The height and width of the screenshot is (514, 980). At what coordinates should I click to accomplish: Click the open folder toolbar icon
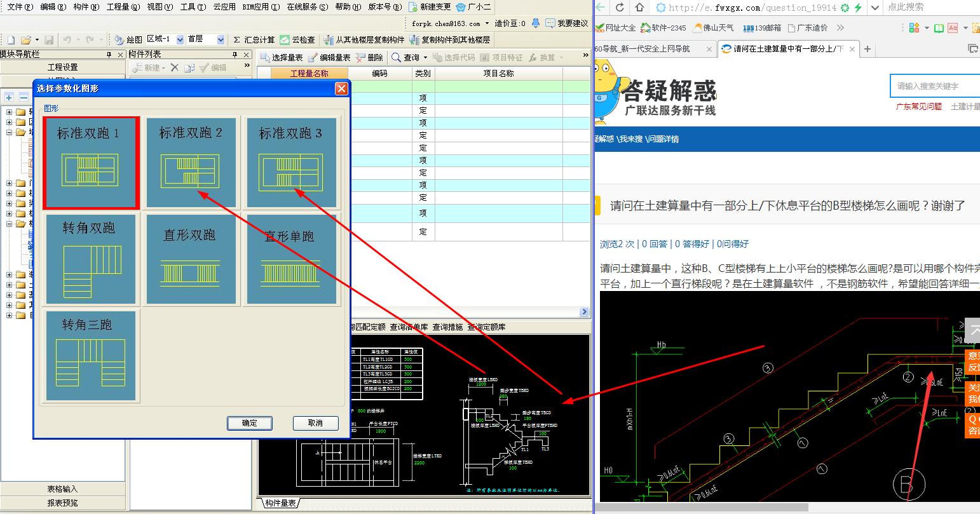pyautogui.click(x=26, y=39)
